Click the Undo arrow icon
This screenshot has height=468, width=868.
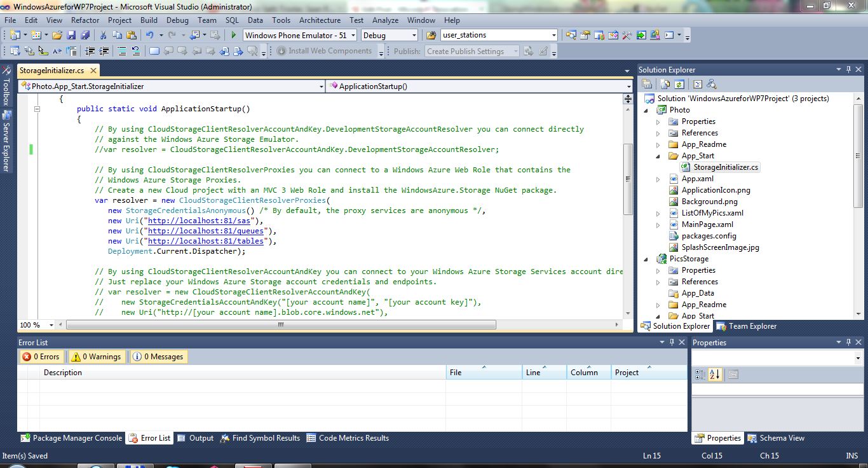150,35
